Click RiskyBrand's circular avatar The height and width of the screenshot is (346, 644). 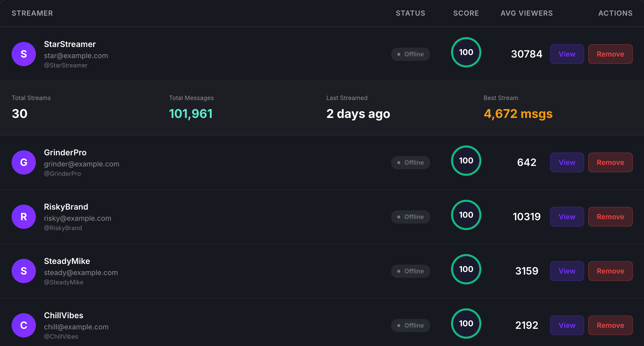point(23,216)
